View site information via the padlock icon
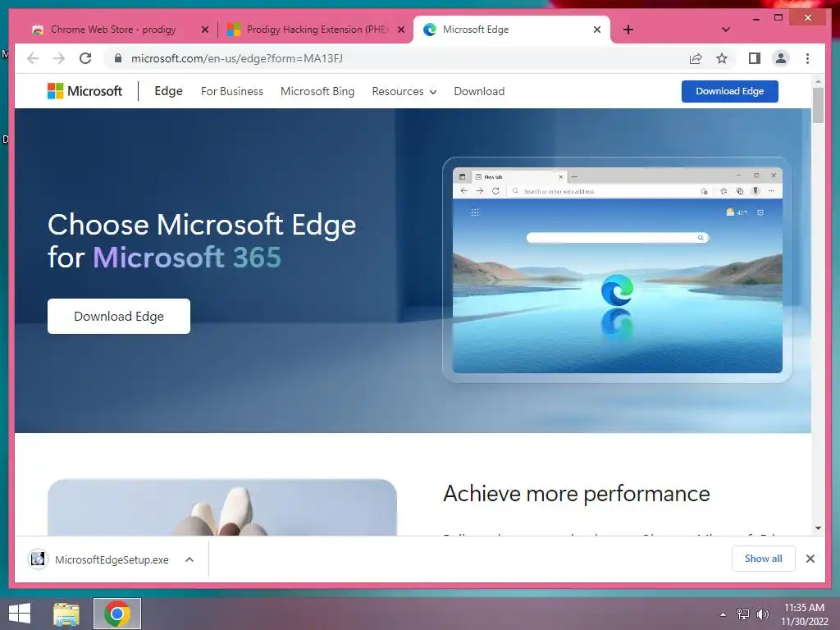 118,58
